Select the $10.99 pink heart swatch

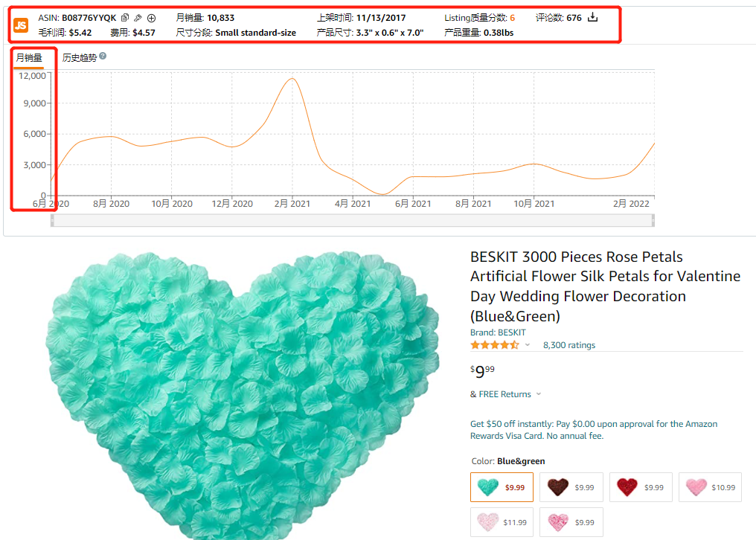click(x=710, y=487)
